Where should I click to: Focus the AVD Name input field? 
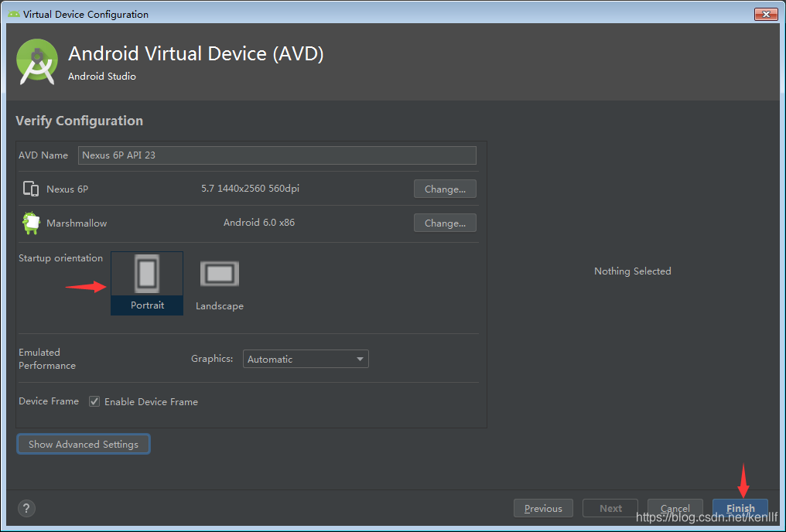277,155
